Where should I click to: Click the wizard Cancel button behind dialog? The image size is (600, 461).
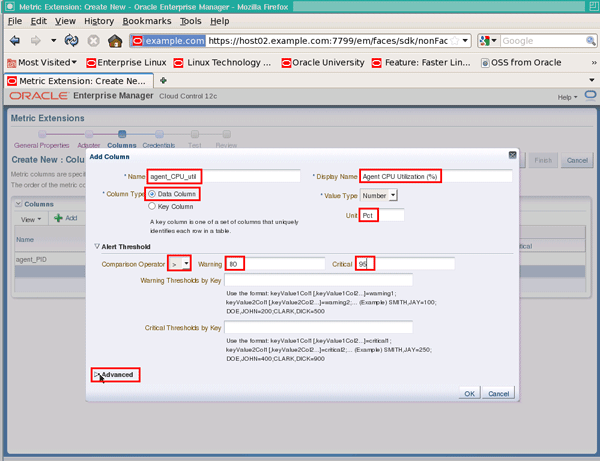[577, 160]
